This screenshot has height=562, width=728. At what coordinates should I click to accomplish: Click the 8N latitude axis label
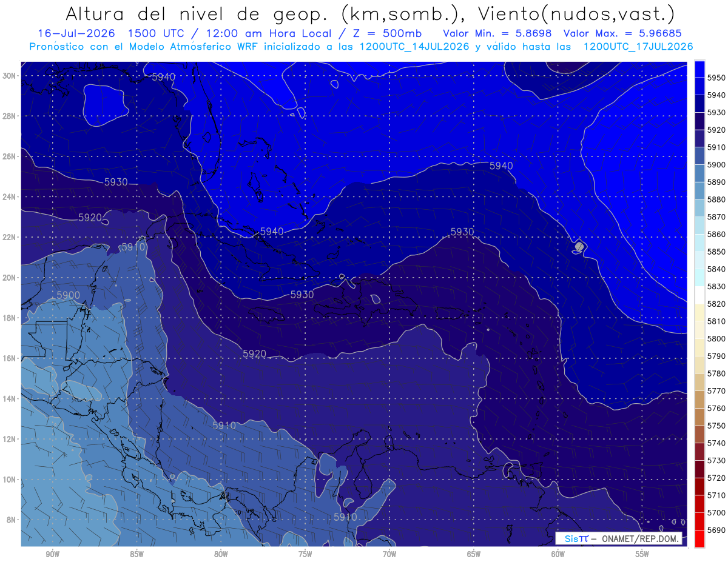coord(12,520)
